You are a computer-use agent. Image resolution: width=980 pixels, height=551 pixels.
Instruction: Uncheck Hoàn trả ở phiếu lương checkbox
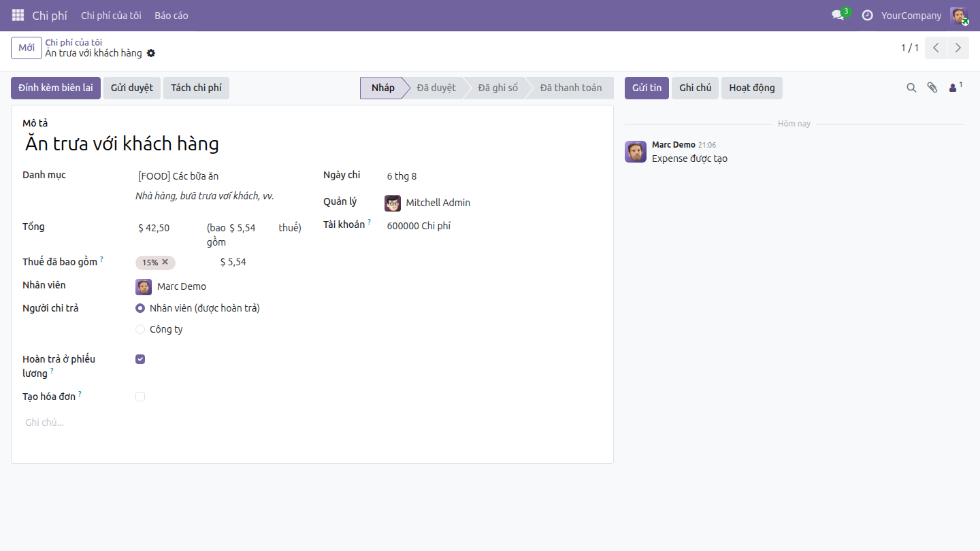[140, 359]
